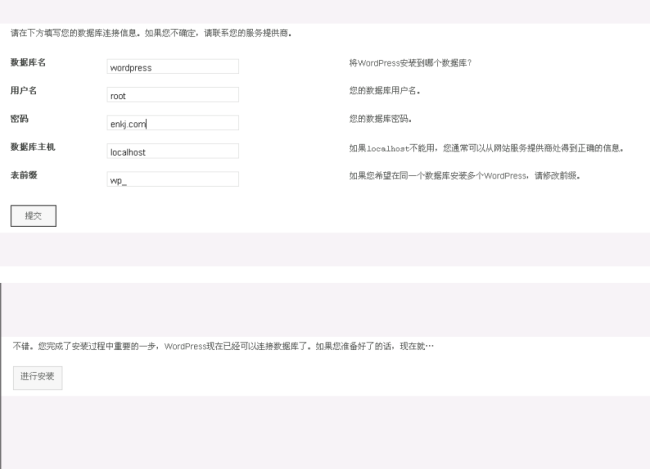This screenshot has height=469, width=650.
Task: Focus the 用户名 field containing root
Action: [x=173, y=95]
